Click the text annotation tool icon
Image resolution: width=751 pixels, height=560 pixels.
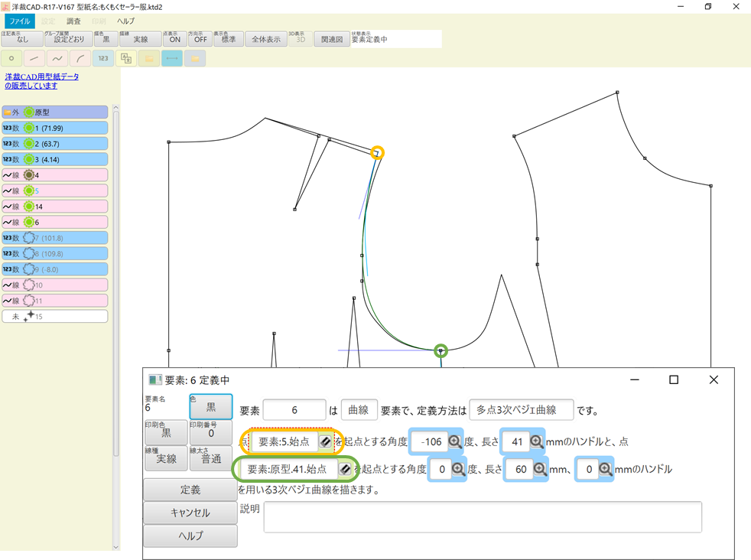[x=125, y=58]
